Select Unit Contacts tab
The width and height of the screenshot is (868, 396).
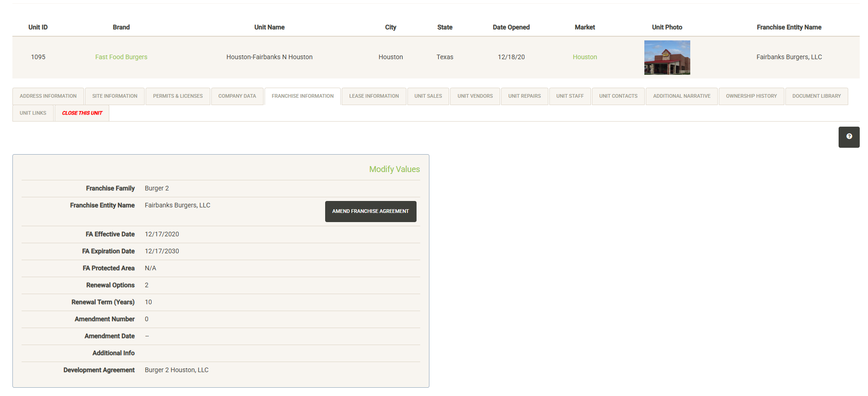click(x=618, y=96)
